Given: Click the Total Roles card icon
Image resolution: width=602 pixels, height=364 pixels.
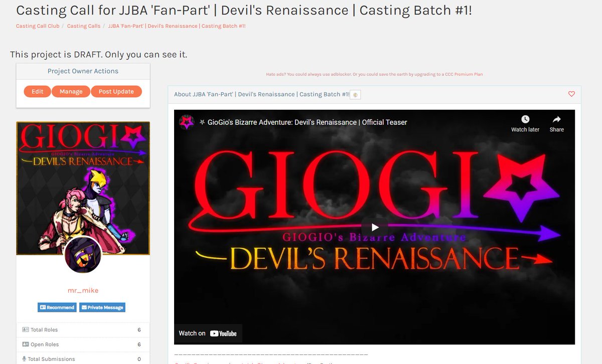Looking at the screenshot, I should click(x=26, y=330).
